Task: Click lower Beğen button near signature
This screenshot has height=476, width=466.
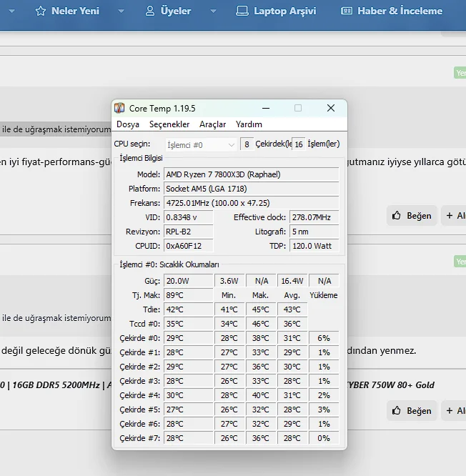Action: click(412, 410)
